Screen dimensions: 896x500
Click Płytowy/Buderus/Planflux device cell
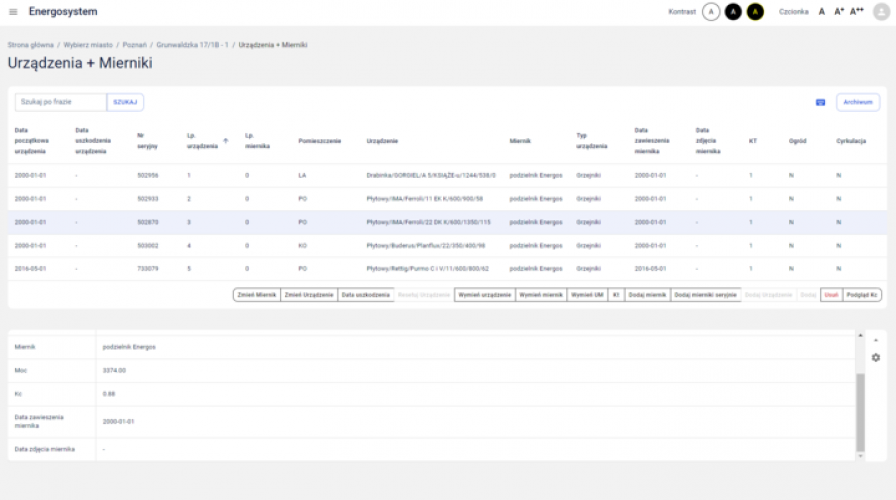pos(426,246)
